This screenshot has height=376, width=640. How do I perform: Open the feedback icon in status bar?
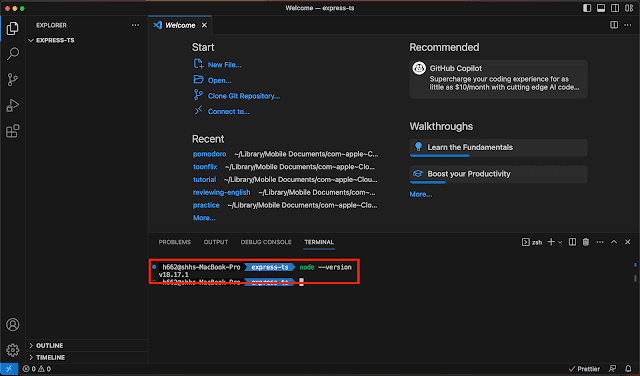point(613,369)
